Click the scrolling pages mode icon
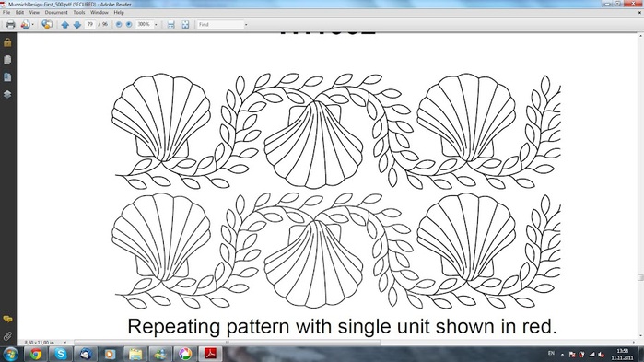 (x=170, y=25)
